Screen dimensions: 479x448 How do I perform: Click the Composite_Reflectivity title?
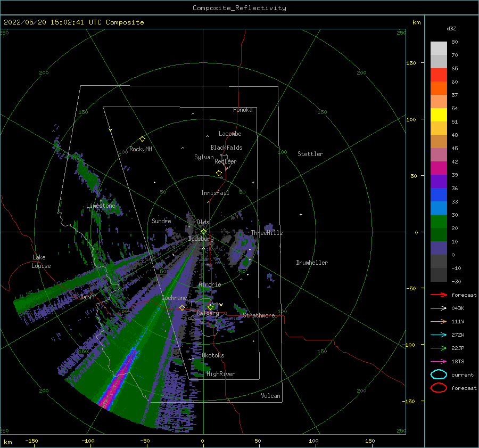(x=239, y=8)
